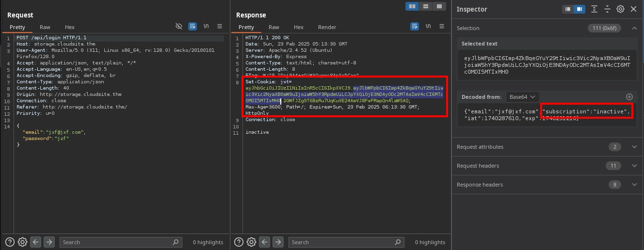Switch to top-bottom stacked layout view
Screen dimensions: 644x250
click(425, 6)
